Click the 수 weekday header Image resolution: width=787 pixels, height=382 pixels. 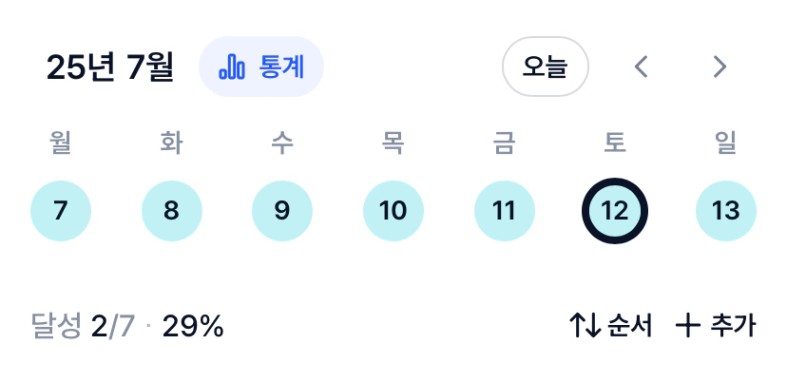coord(282,143)
